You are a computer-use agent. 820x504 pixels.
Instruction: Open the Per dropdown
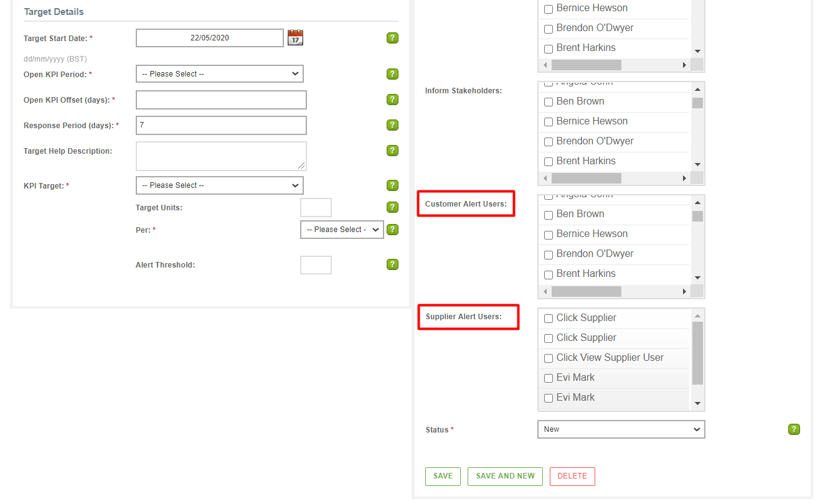point(342,230)
